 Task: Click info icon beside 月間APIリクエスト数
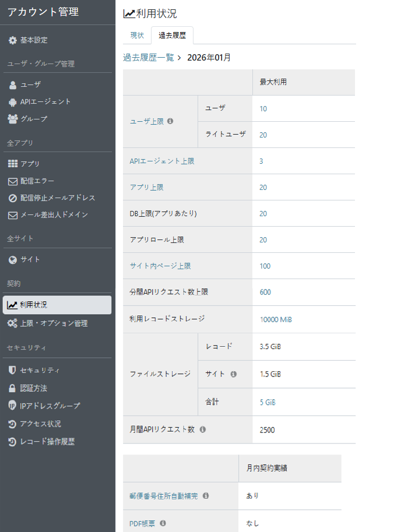coord(203,429)
